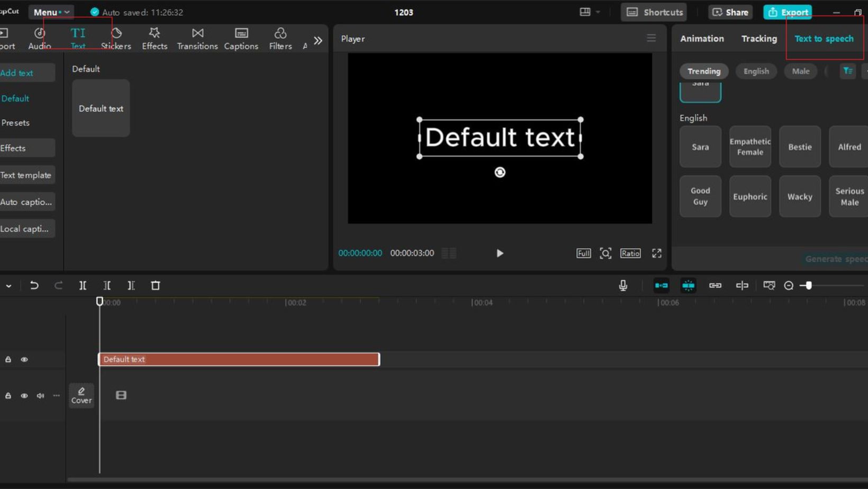Click the Delete right trim icon
This screenshot has width=868, height=489.
(x=131, y=286)
